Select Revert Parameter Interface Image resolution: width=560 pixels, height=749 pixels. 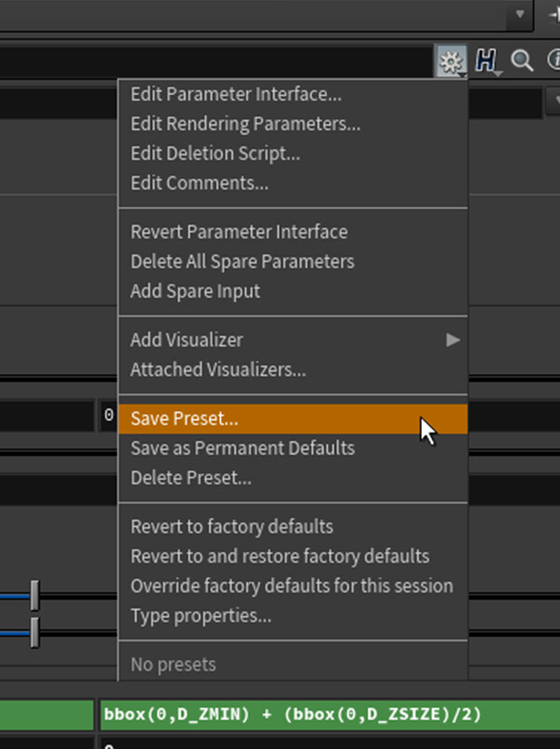[238, 232]
